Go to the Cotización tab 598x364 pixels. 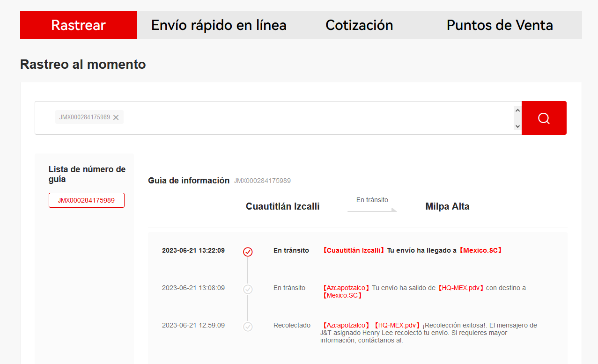tap(359, 25)
